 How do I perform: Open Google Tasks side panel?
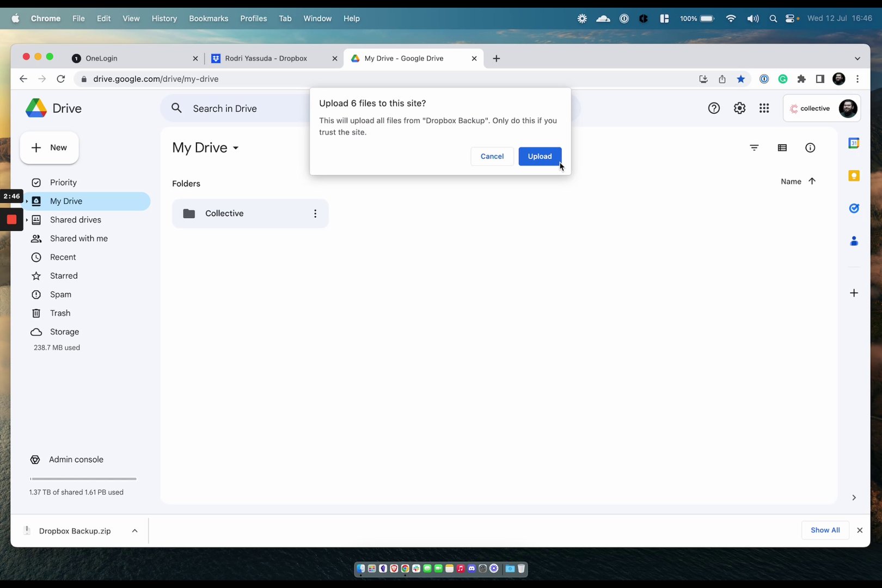[x=854, y=208]
